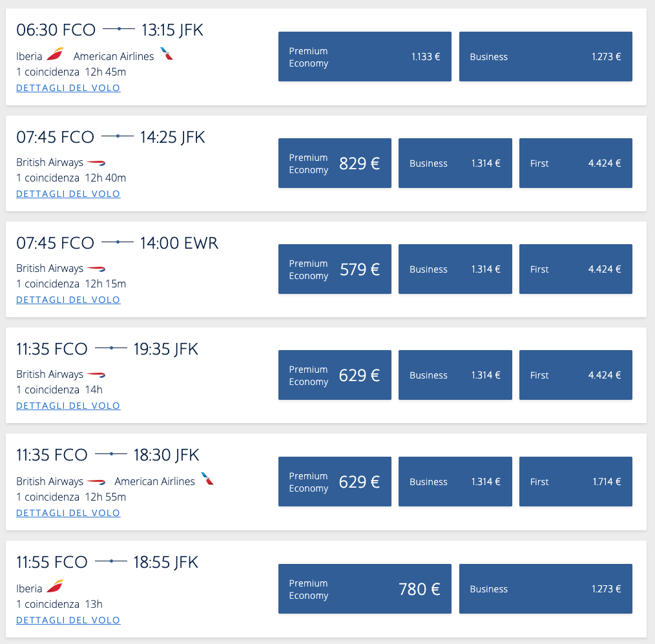Click the Iberia logo on the 11:55 flight
The width and height of the screenshot is (655, 644).
point(55,586)
